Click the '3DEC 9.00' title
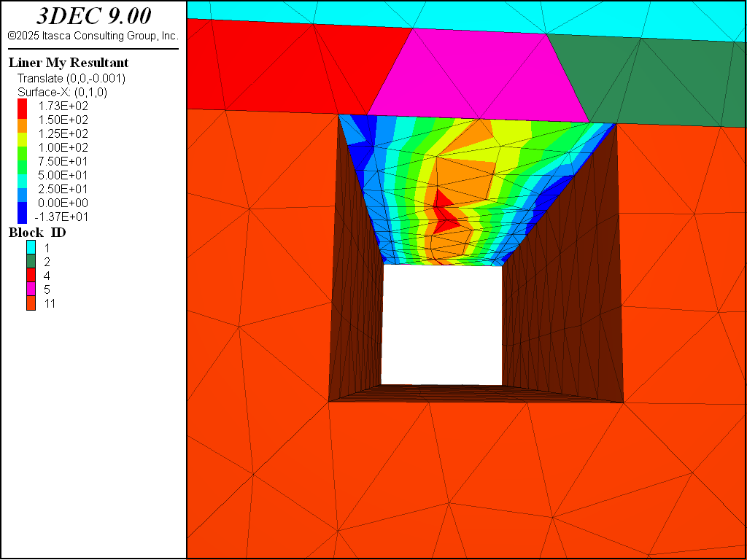Viewport: 747px width, 560px height. (93, 16)
